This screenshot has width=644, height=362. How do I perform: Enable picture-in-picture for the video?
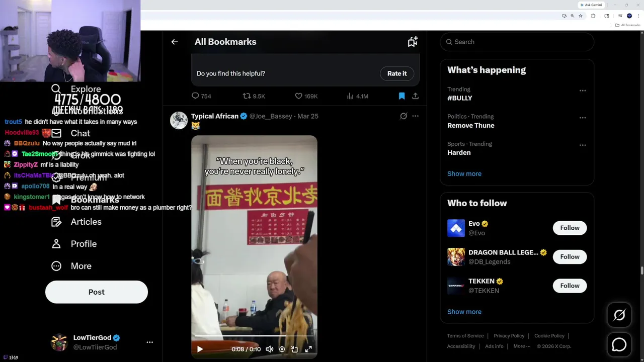coord(295,349)
